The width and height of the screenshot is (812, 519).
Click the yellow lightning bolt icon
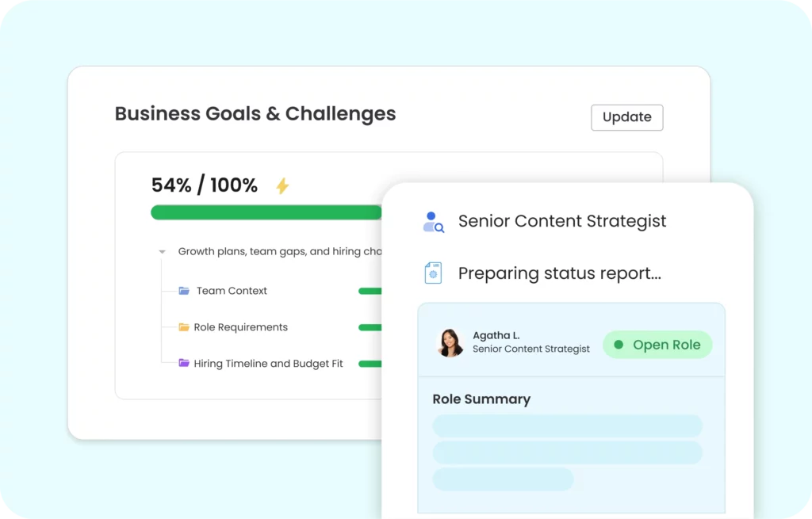click(x=282, y=186)
